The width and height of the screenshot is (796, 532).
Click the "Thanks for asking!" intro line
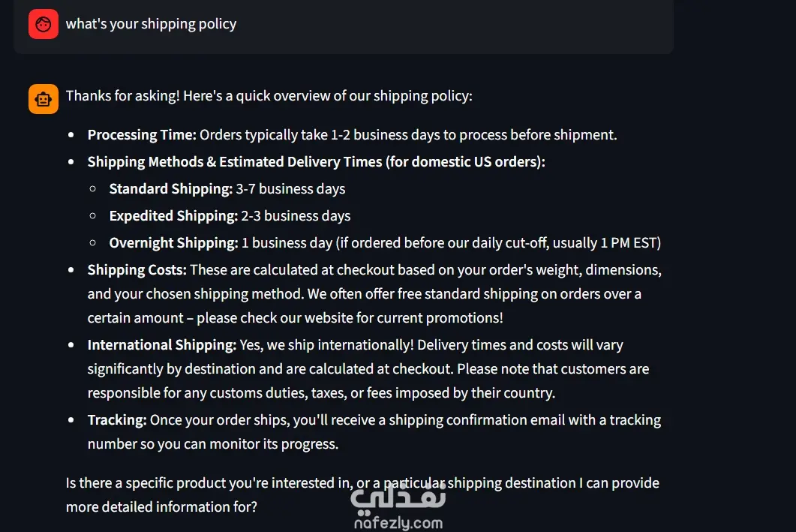[269, 96]
